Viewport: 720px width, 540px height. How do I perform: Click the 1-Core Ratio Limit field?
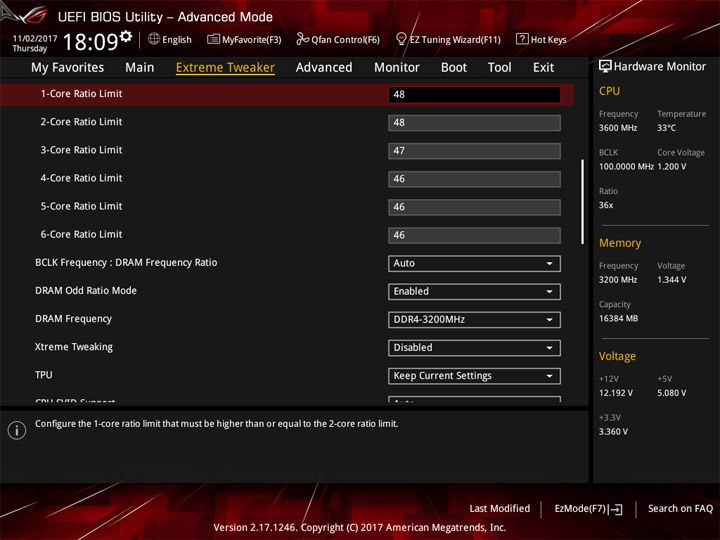coord(474,95)
